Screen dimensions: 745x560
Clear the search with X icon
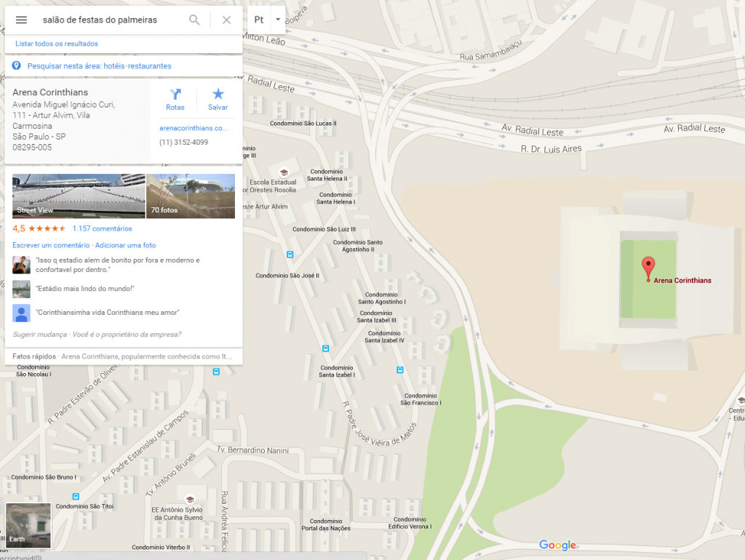point(227,20)
